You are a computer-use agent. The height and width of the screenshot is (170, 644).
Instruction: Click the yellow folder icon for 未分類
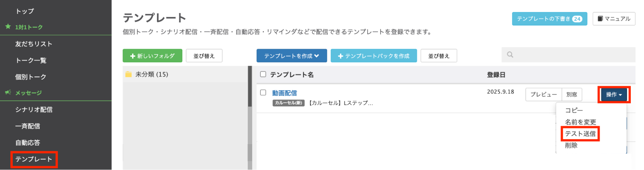pyautogui.click(x=129, y=75)
